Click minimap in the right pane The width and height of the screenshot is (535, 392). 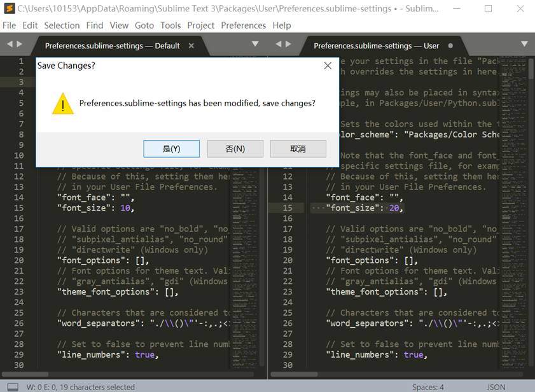[513, 212]
